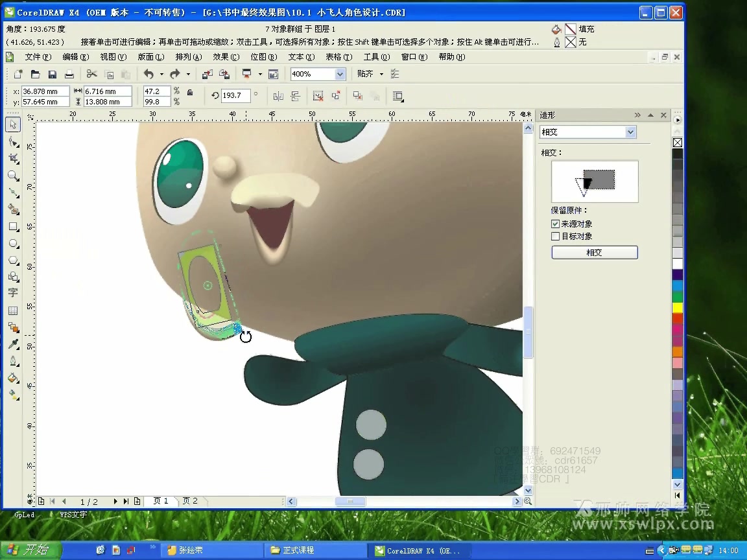Select the Table tool

click(13, 311)
